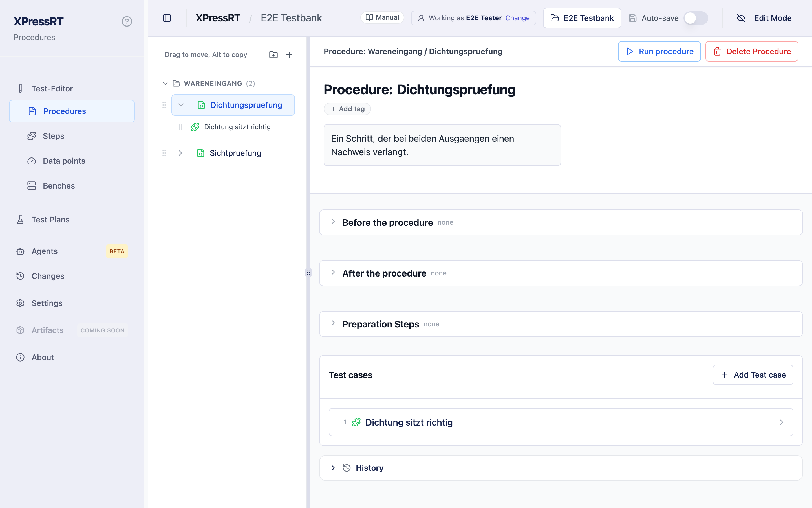Open Changes in sidebar
Image resolution: width=812 pixels, height=508 pixels.
coord(72,276)
